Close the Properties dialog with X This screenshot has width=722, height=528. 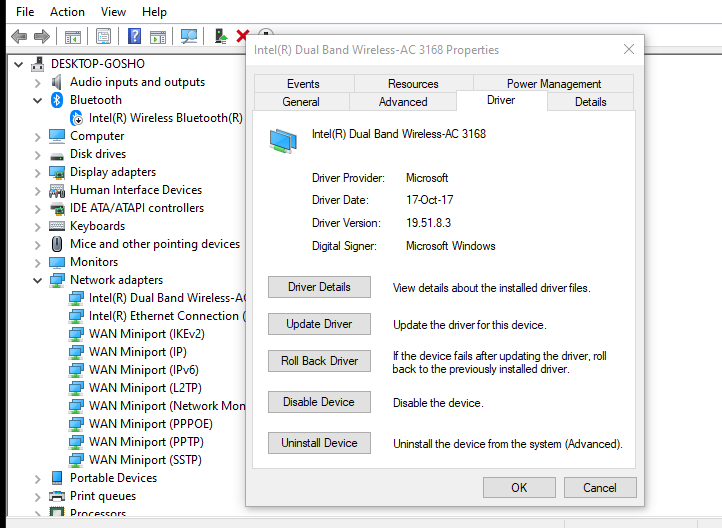[629, 49]
